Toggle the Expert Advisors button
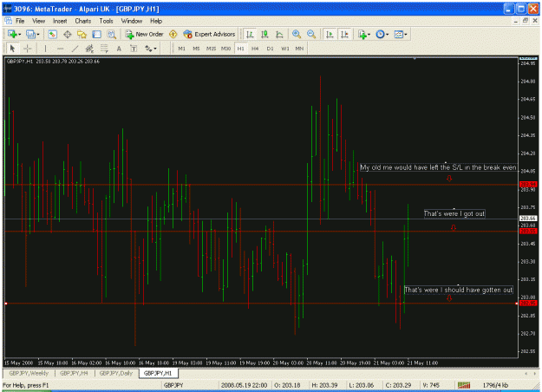 (x=210, y=34)
